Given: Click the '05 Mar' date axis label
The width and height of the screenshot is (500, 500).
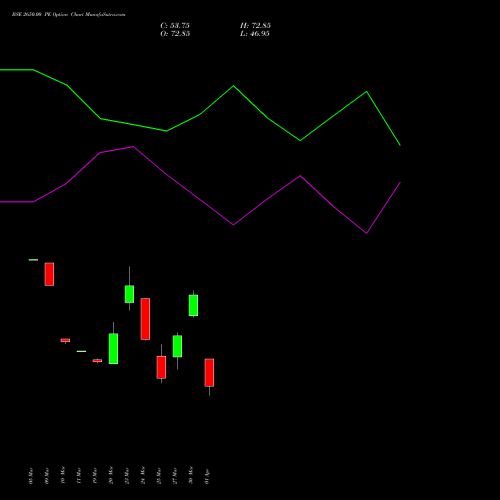Looking at the screenshot, I should click(31, 476).
